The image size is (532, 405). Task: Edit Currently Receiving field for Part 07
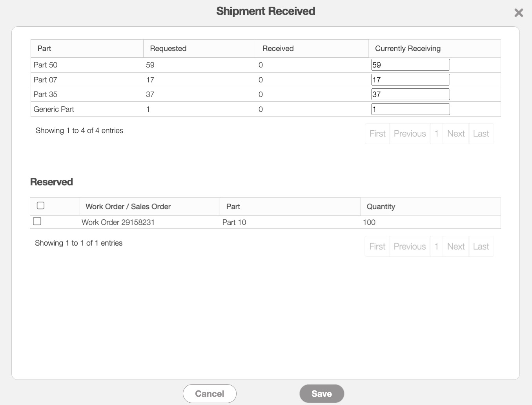410,80
